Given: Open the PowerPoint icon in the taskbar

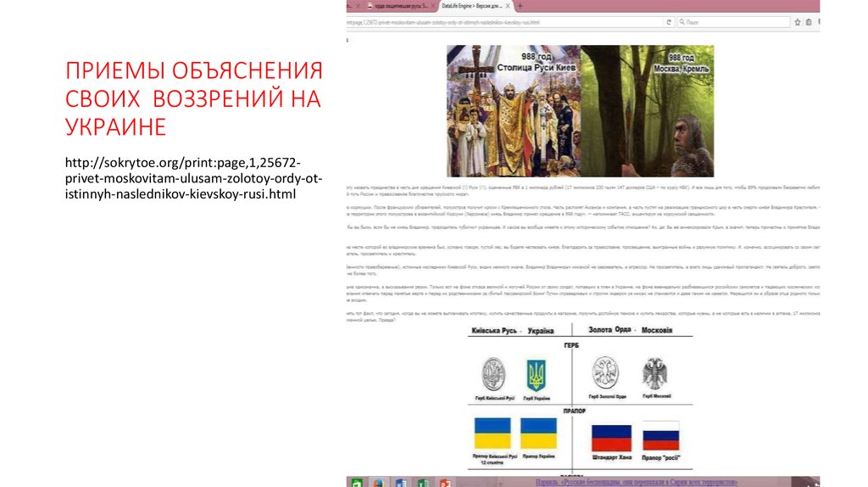Looking at the screenshot, I should click(x=445, y=483).
